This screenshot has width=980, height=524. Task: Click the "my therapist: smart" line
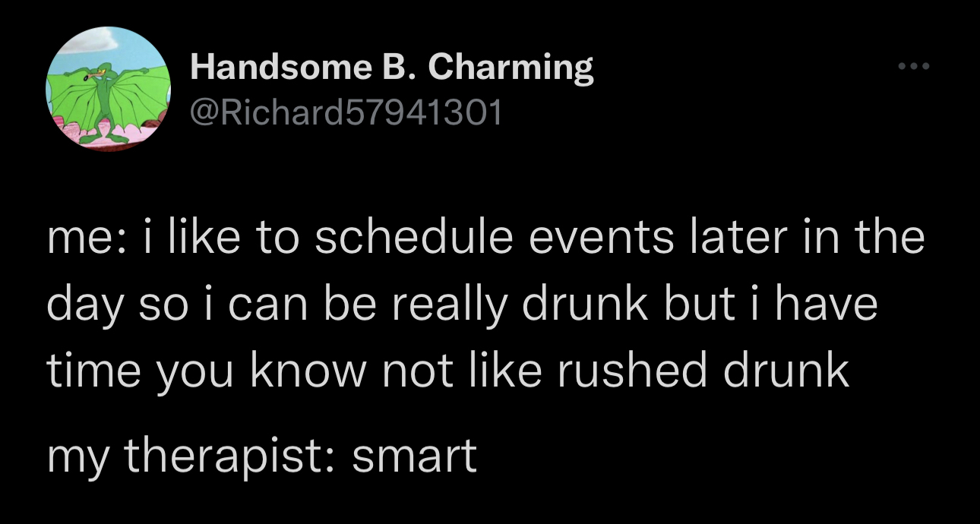point(262,455)
